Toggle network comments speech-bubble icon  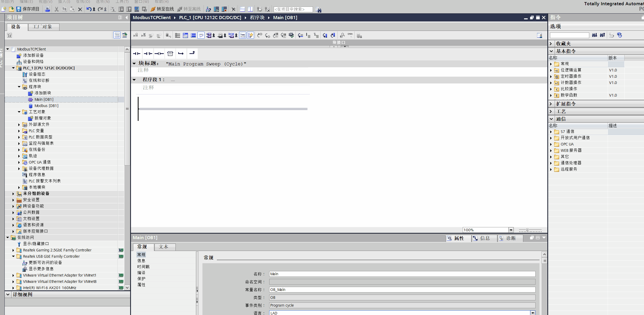tap(201, 35)
